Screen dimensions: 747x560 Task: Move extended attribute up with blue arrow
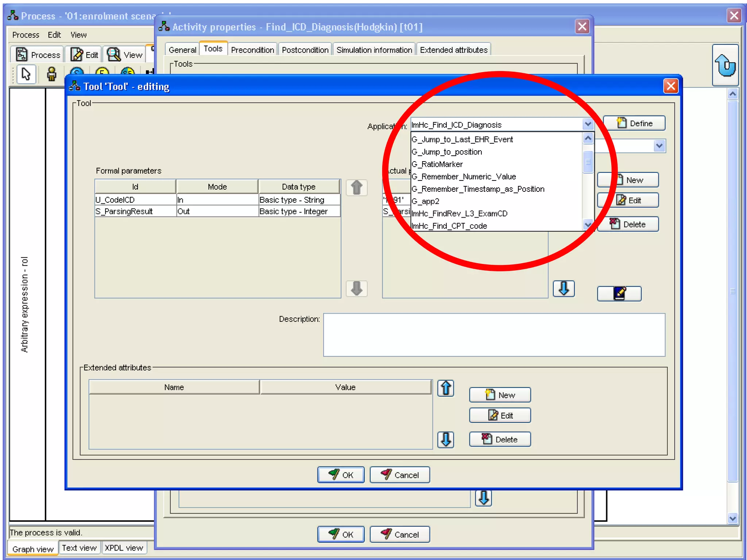[x=446, y=388]
